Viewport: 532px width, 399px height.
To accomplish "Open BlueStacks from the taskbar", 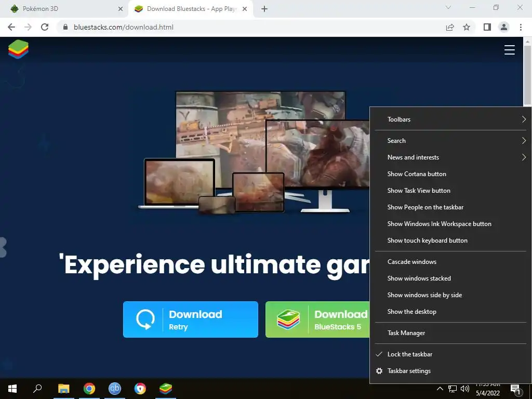I will click(166, 389).
